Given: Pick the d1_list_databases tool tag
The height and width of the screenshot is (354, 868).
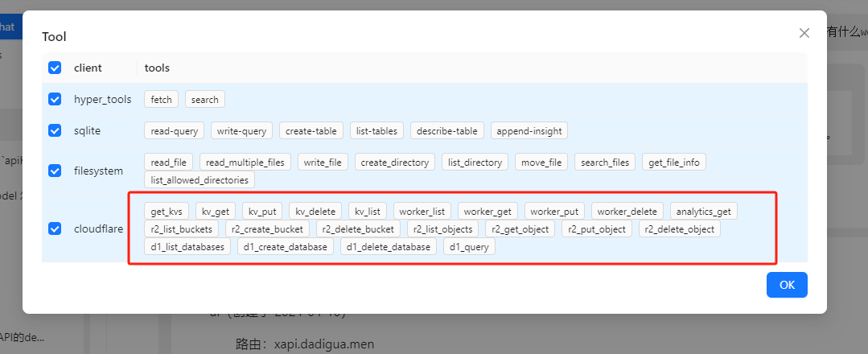Looking at the screenshot, I should click(187, 246).
